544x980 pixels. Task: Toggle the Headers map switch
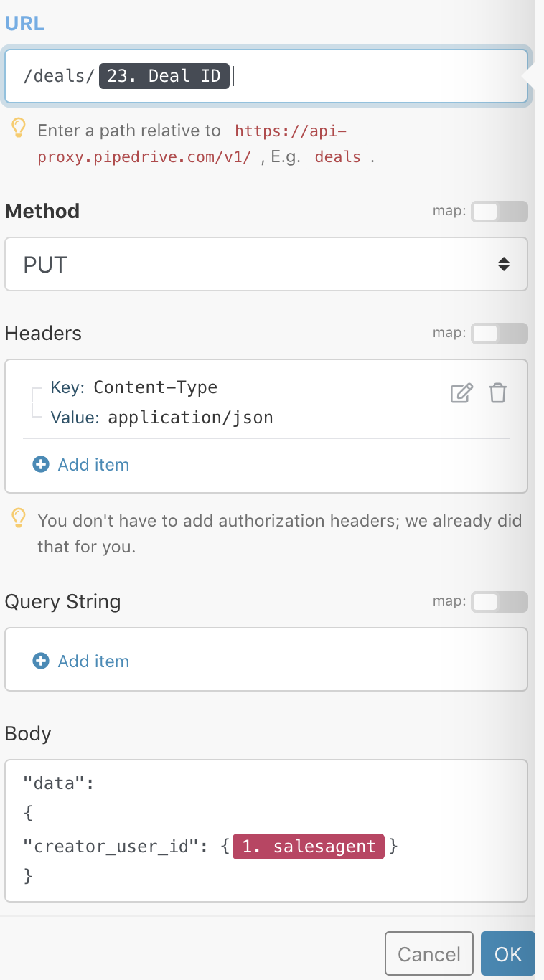click(x=500, y=334)
